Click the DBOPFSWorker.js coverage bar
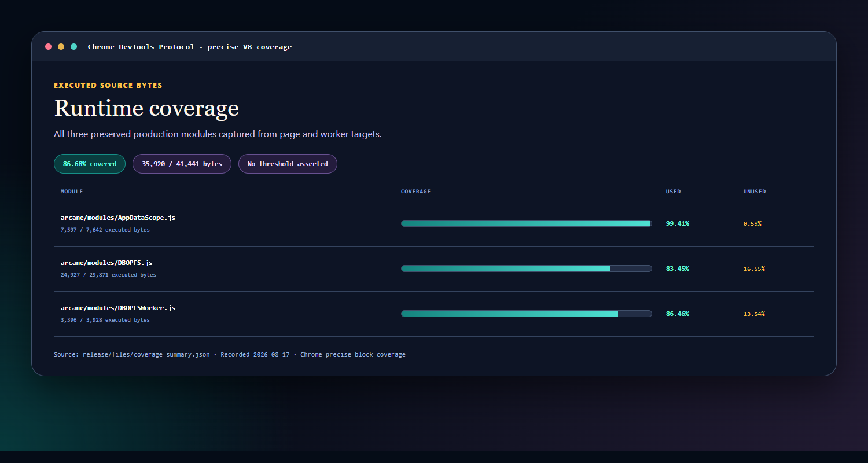 click(x=527, y=314)
